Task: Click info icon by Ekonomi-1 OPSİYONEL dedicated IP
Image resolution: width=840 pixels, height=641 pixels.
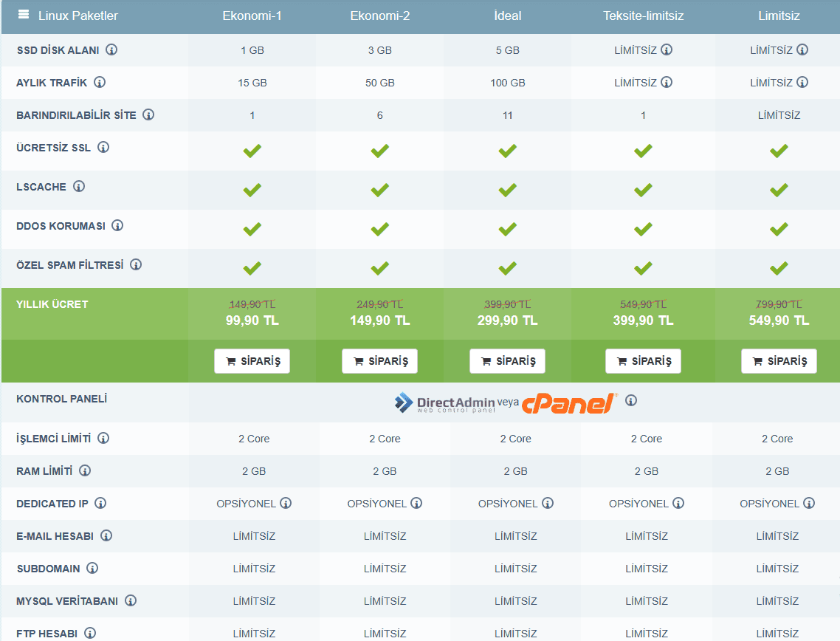Action: pos(286,503)
